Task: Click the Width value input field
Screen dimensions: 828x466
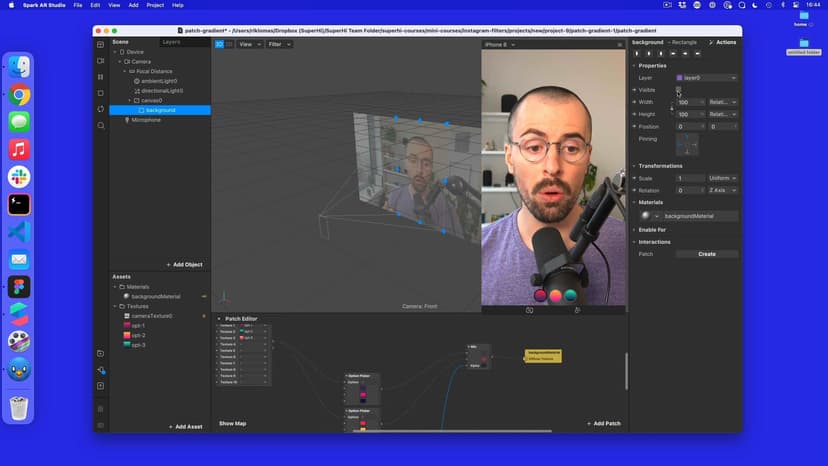Action: pos(690,102)
